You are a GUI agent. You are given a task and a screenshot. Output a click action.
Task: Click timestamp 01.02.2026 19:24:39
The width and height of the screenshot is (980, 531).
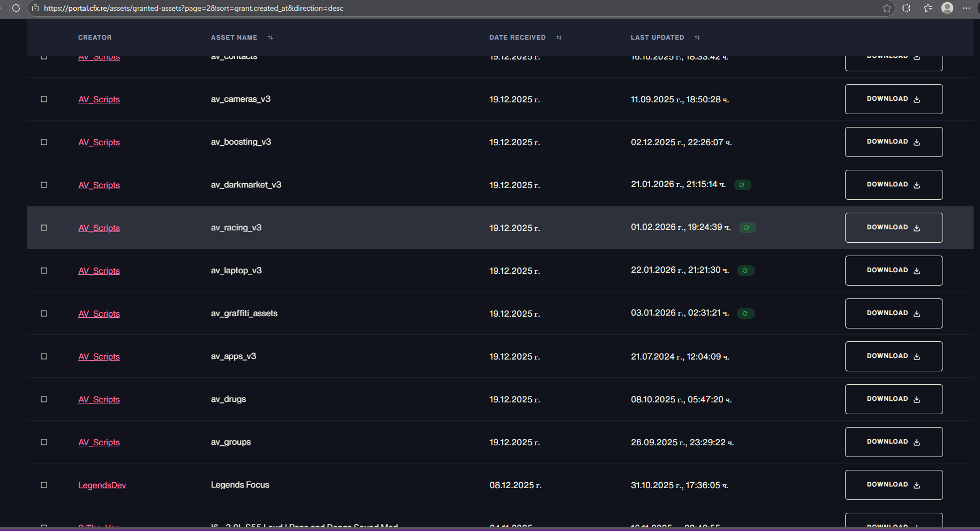(680, 227)
